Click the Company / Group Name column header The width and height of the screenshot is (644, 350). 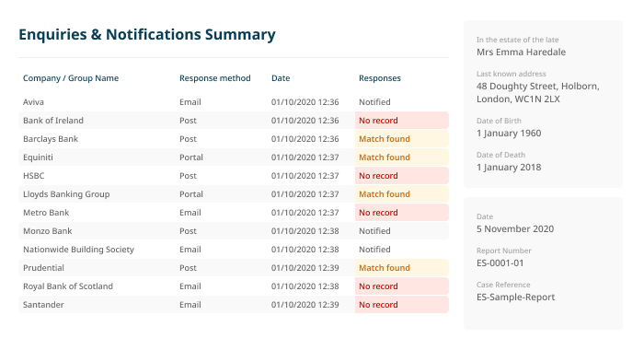[71, 78]
